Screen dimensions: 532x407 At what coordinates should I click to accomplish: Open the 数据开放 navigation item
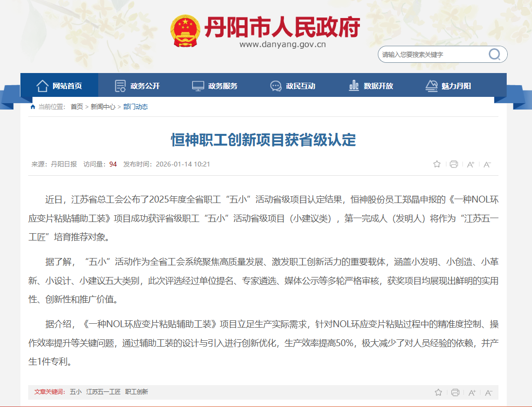coord(371,86)
